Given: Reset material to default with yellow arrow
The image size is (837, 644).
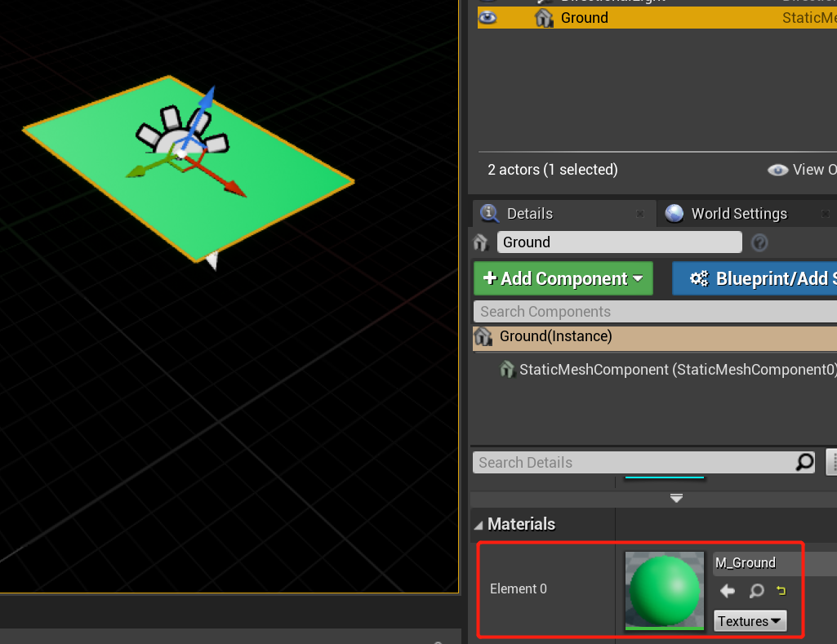Looking at the screenshot, I should pos(781,591).
